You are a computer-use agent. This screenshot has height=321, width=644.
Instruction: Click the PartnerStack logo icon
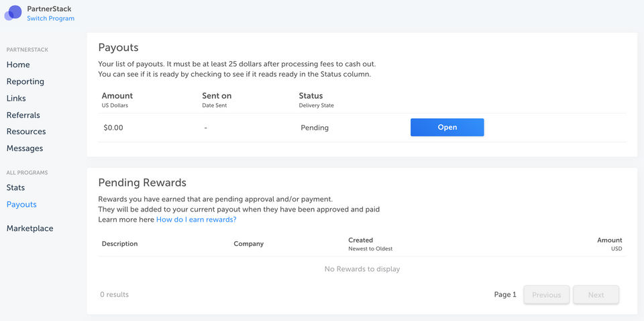[x=13, y=13]
